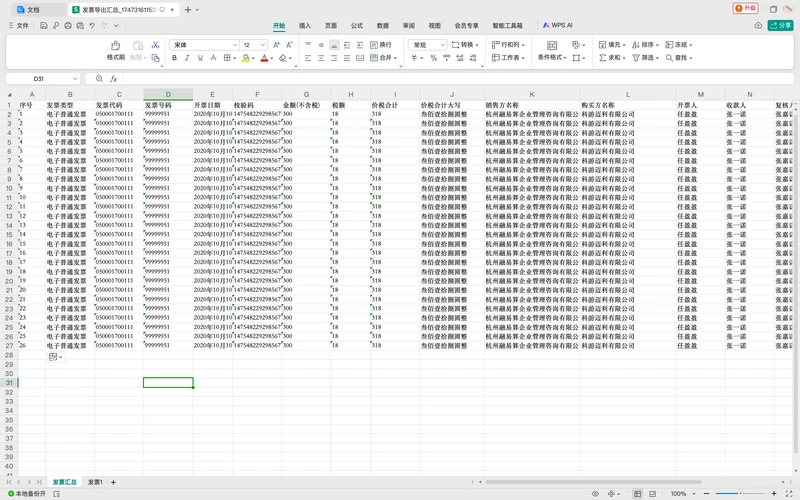800x500 pixels.
Task: Click the Format Painter (格式刷) icon
Action: (x=116, y=45)
